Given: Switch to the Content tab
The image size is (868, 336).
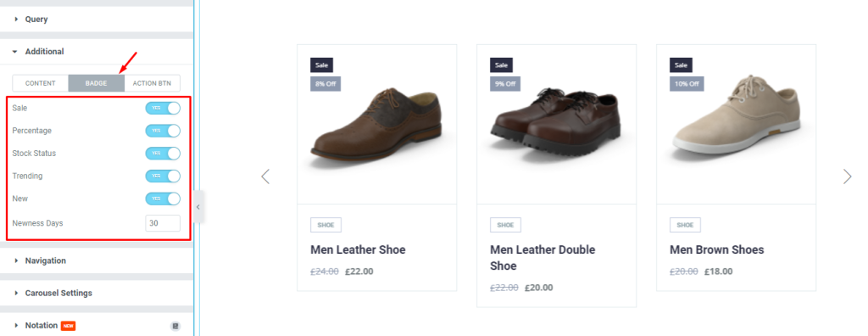Looking at the screenshot, I should (41, 83).
